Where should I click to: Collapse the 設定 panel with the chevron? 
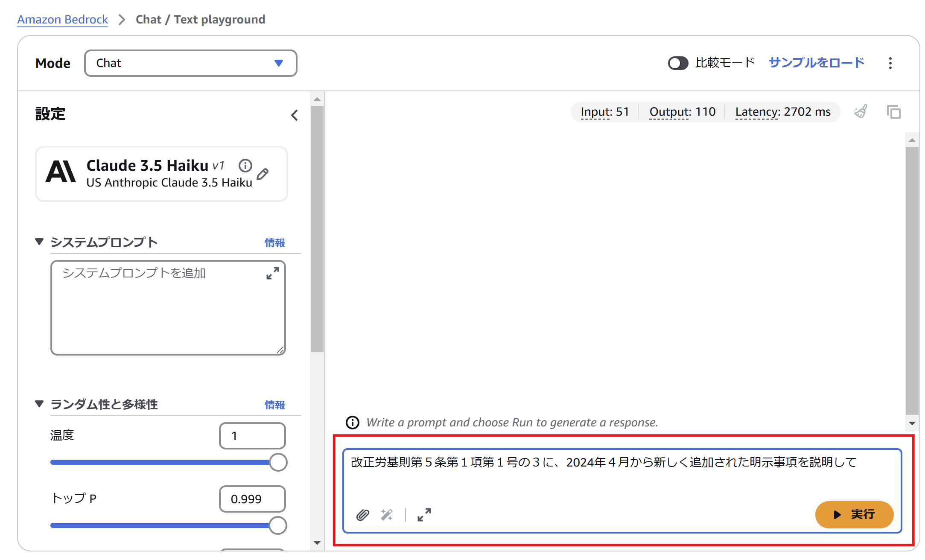(x=294, y=115)
